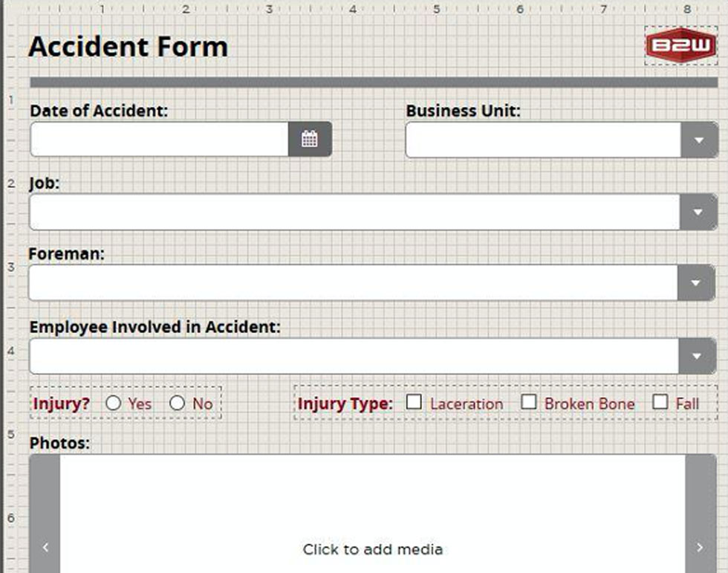728x573 pixels.
Task: Check the Broken Bone injury type
Action: 529,402
